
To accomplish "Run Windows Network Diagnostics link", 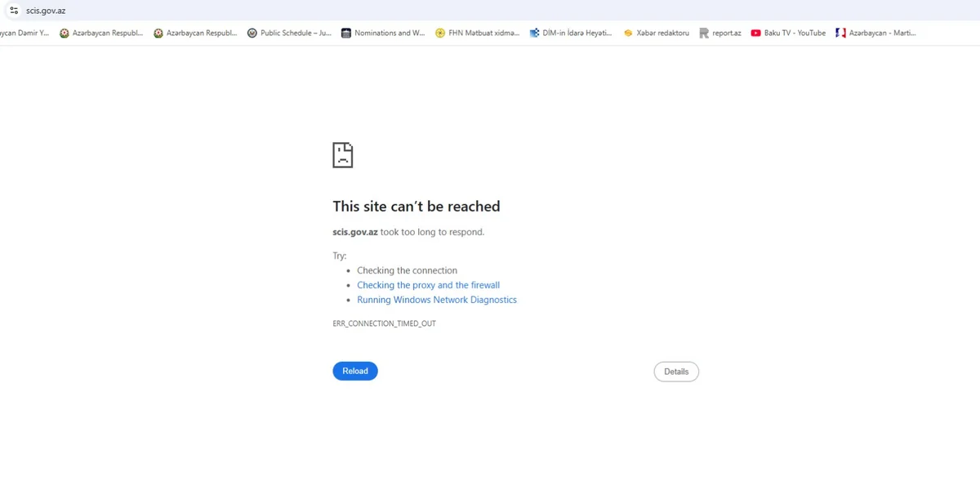I will pyautogui.click(x=437, y=300).
